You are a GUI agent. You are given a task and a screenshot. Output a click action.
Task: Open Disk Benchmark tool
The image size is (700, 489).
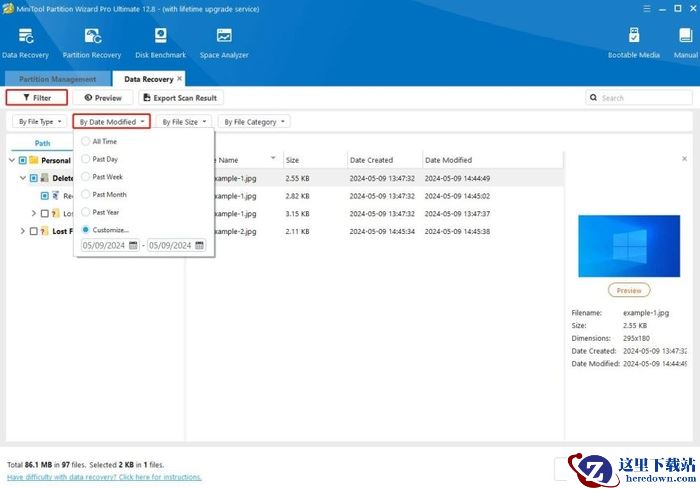[160, 43]
